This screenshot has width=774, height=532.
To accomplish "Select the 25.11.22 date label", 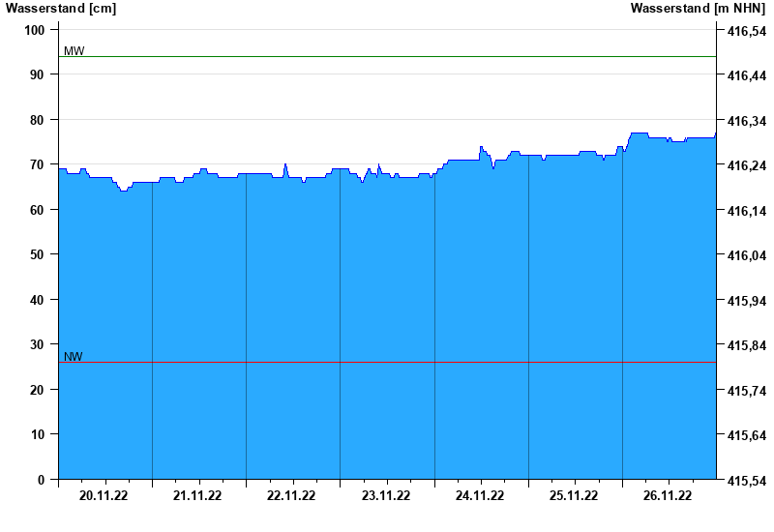I will [x=574, y=496].
